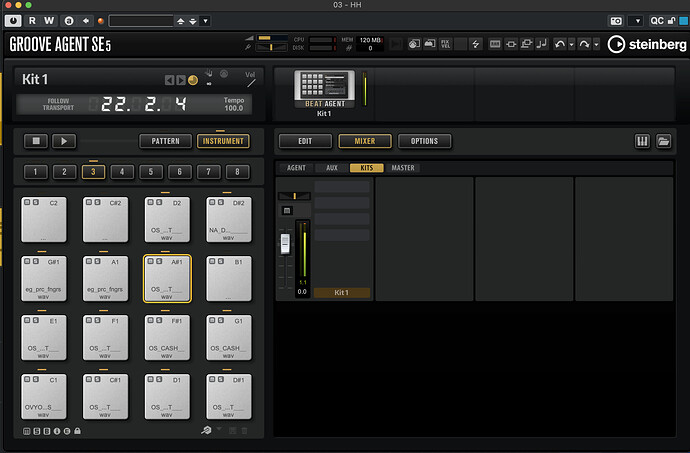Open the Edit page

305,141
